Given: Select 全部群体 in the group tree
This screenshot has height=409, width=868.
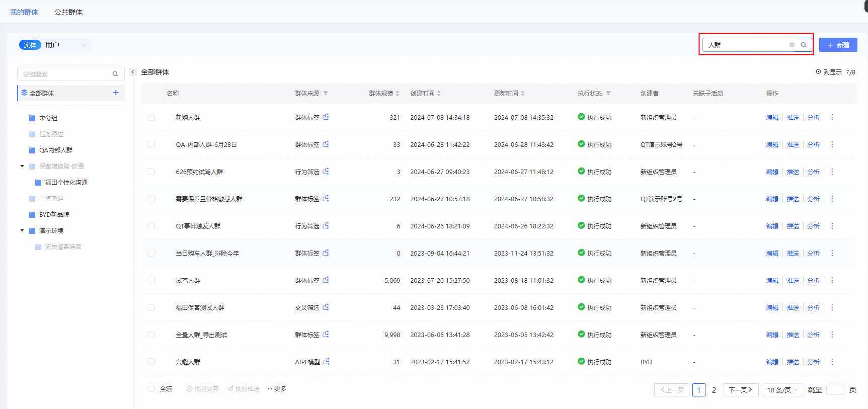Looking at the screenshot, I should tap(71, 93).
